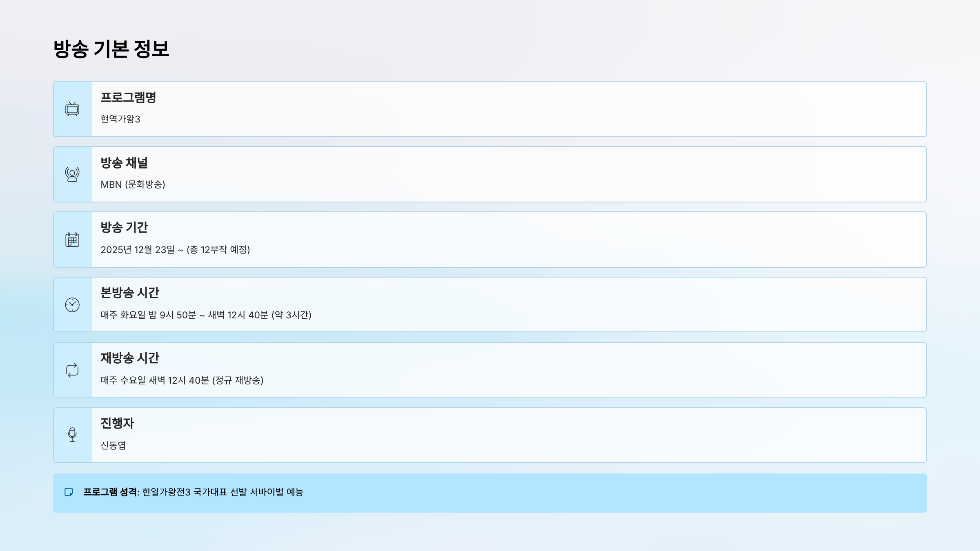The width and height of the screenshot is (980, 551).
Task: Select the 프로그램명 heading text
Action: click(x=128, y=98)
